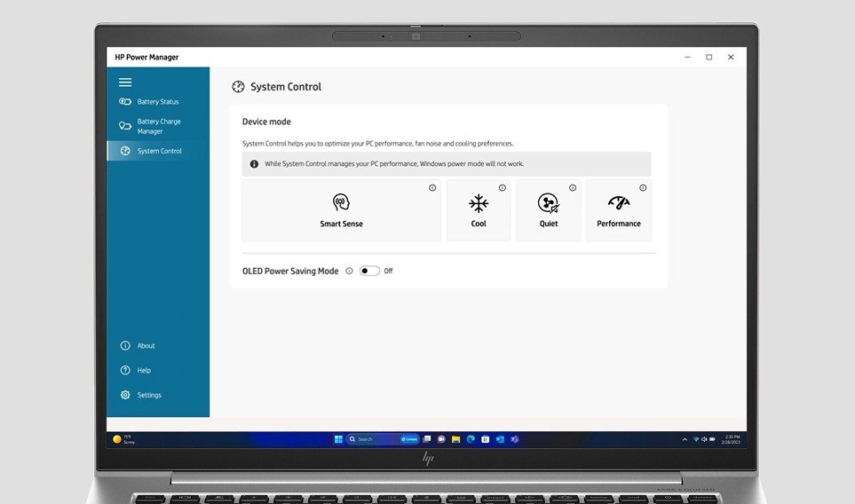
Task: Show info for Cool mode
Action: click(503, 187)
